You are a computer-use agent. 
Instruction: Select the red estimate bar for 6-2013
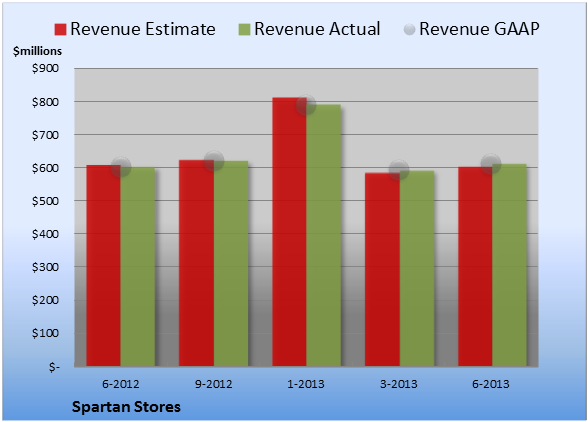click(x=475, y=267)
